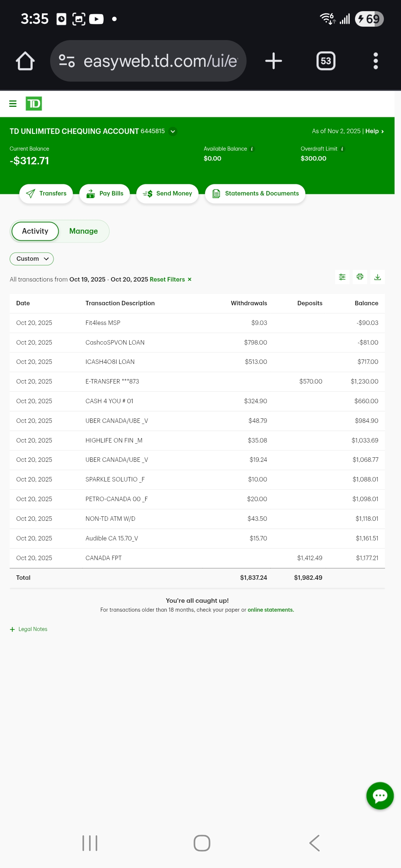Viewport: 401px width, 868px height.
Task: Open the hamburger navigation menu
Action: click(13, 103)
